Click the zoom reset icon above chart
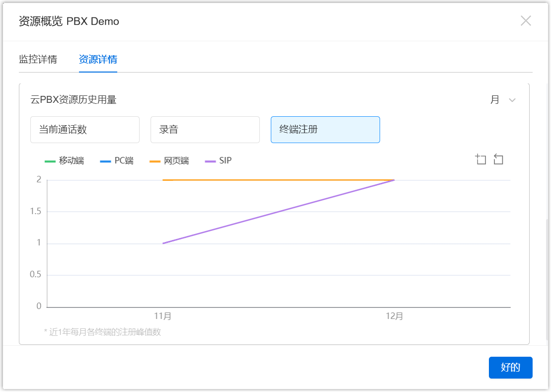551x392 pixels. click(498, 159)
